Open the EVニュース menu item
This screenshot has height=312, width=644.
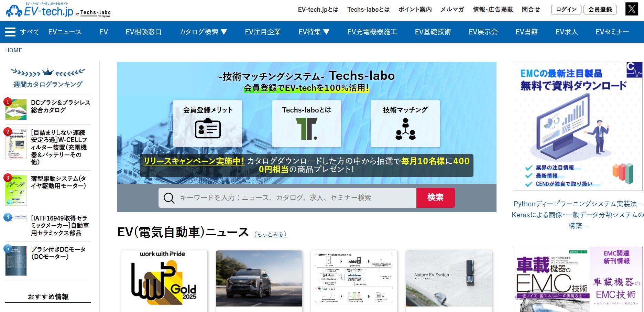tap(65, 32)
